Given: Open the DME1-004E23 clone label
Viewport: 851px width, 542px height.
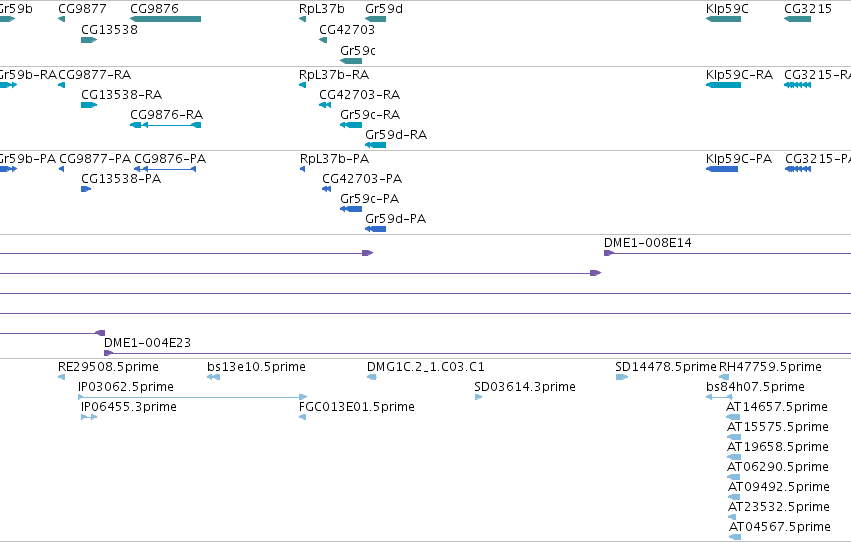Looking at the screenshot, I should click(x=148, y=342).
